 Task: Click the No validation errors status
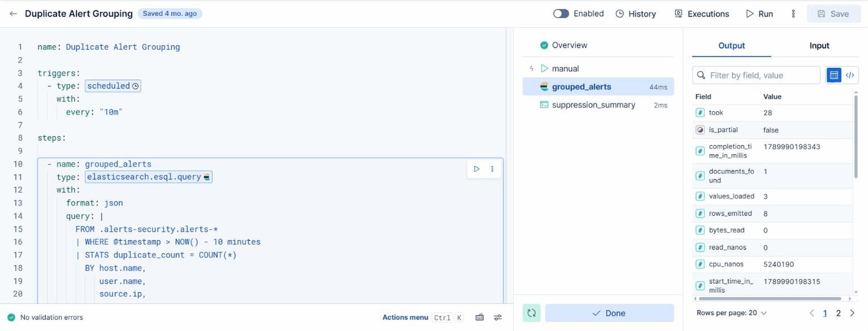[x=46, y=317]
